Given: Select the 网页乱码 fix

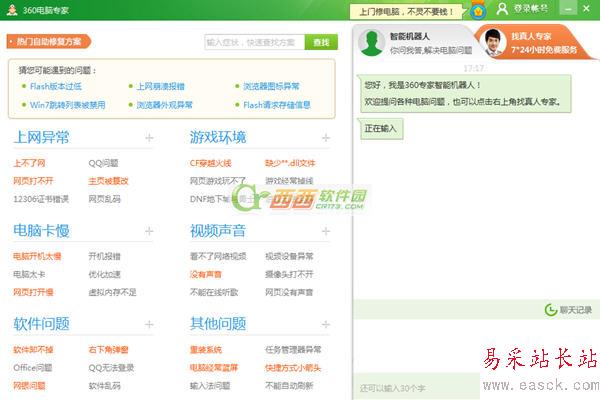Looking at the screenshot, I should pyautogui.click(x=104, y=199).
